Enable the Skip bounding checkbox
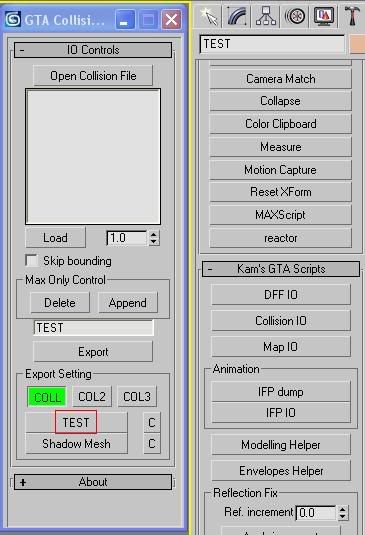Viewport: 365px width, 535px height. pos(32,260)
